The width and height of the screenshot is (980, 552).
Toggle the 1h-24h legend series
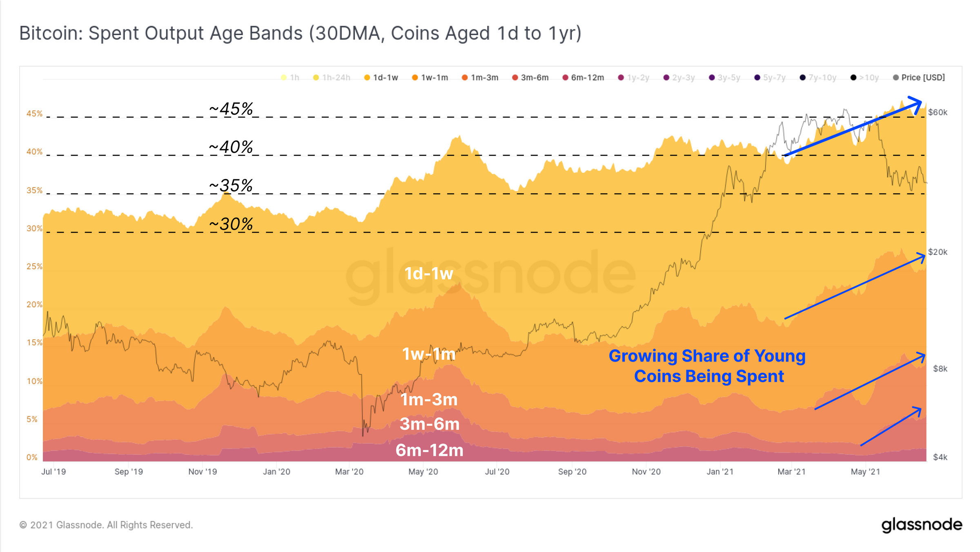(x=332, y=78)
